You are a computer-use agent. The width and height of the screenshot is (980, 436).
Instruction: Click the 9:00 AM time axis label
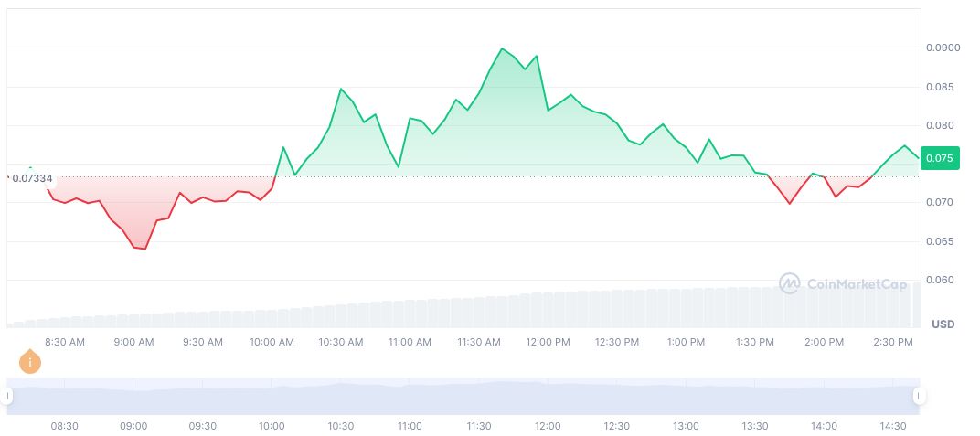pyautogui.click(x=133, y=342)
